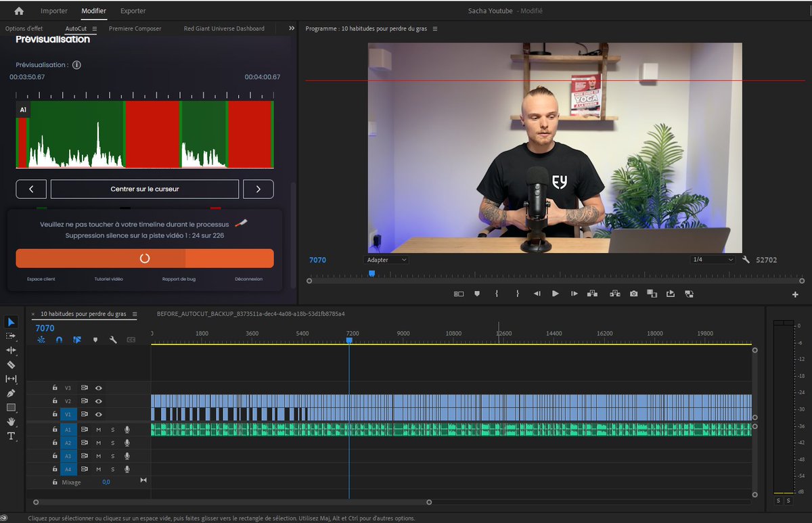Click Mark In bracket button
This screenshot has width=812, height=523.
click(x=497, y=294)
